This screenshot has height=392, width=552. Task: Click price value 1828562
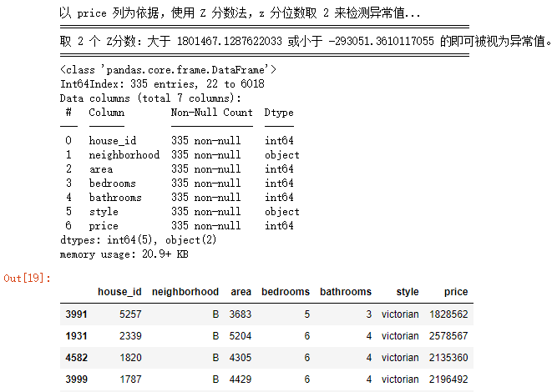click(x=448, y=314)
